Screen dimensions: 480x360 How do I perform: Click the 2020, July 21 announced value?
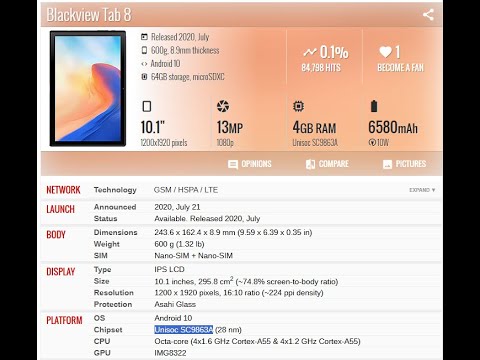pos(177,207)
